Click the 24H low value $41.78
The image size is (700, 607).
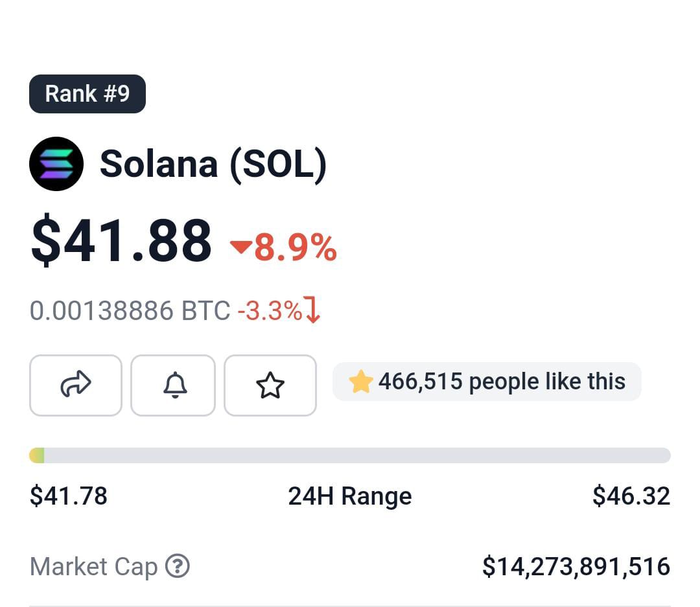[69, 496]
